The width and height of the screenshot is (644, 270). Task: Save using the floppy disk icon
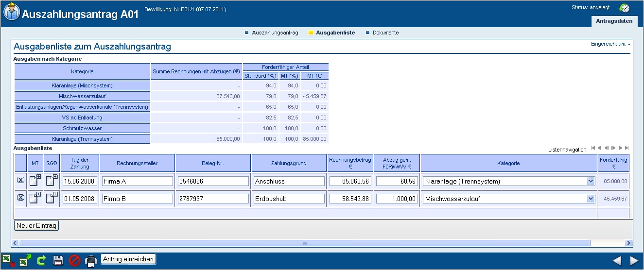[x=58, y=261]
